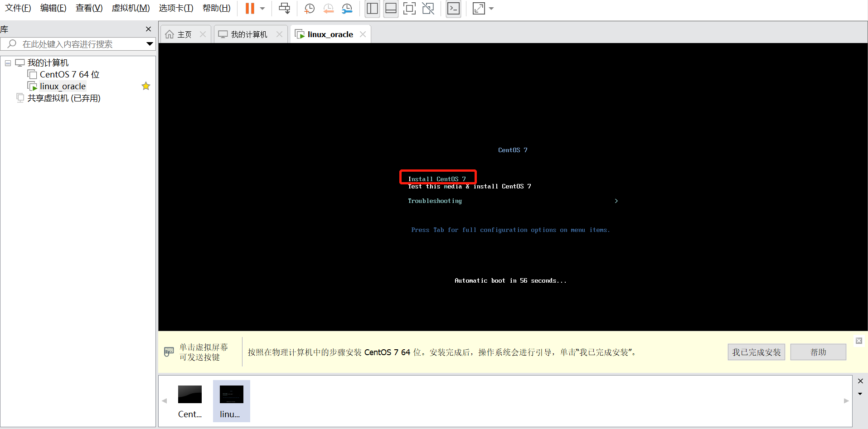Viewport: 868px width, 429px height.
Task: Select the Cent... VM thumbnail
Action: pyautogui.click(x=190, y=401)
